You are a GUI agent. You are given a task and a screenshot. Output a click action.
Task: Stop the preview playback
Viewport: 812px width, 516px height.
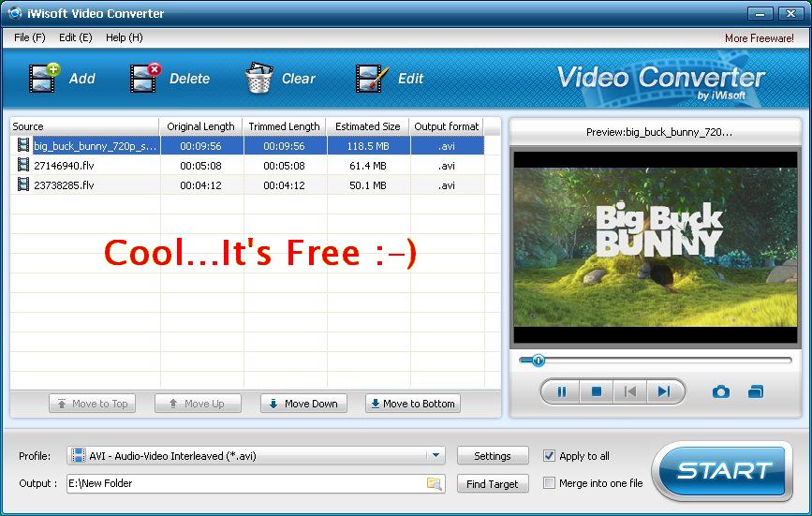tap(596, 391)
